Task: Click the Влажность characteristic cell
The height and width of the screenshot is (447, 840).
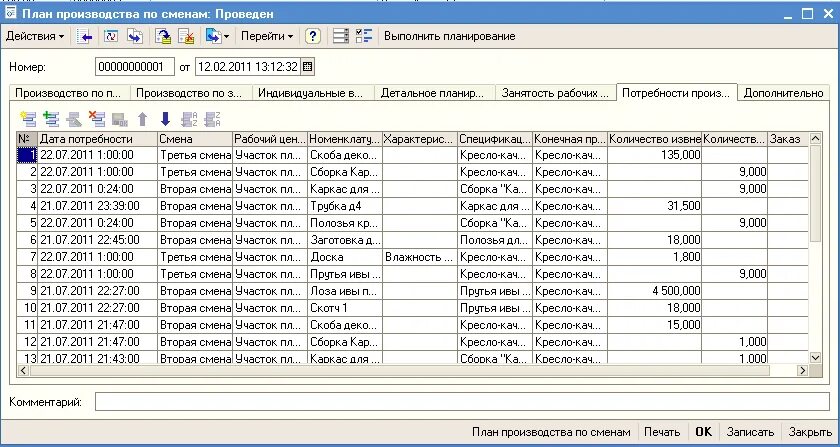Action: [x=420, y=257]
